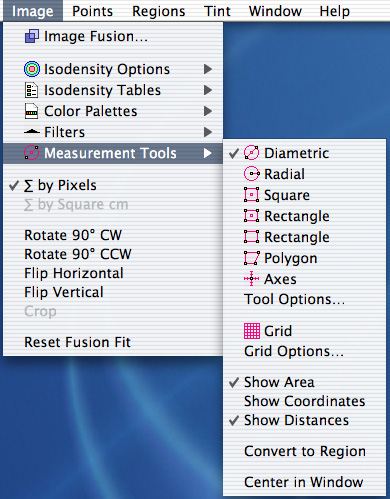Viewport: 390px width, 499px height.
Task: Click the Filters label
Action: point(65,132)
